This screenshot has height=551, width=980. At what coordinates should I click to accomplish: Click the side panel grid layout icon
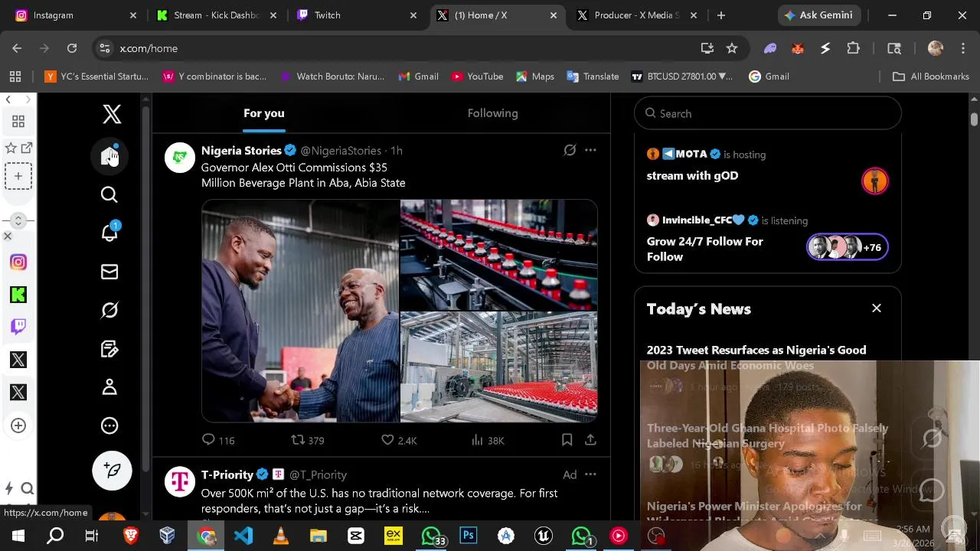(18, 122)
